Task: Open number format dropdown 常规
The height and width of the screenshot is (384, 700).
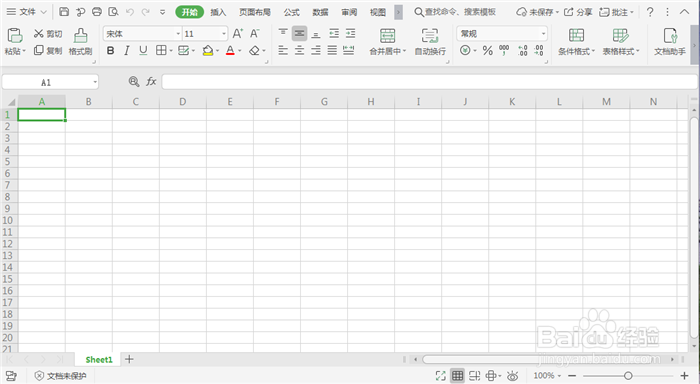Action: click(543, 34)
